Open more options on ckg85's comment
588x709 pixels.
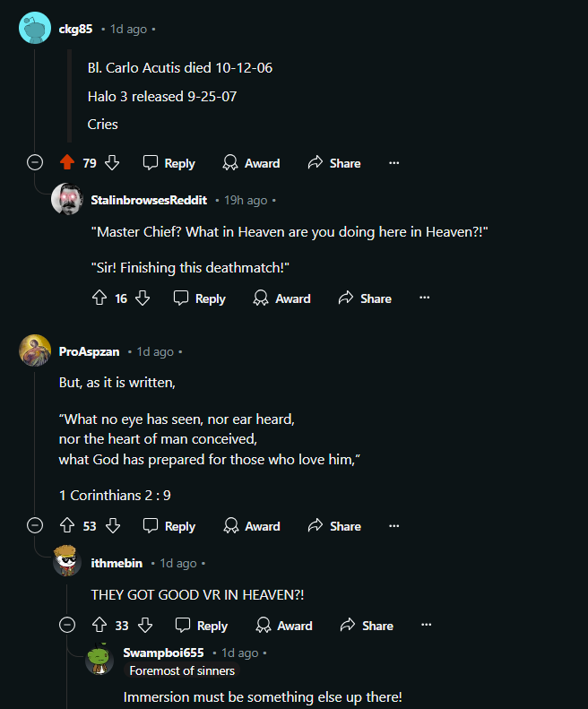(x=393, y=163)
